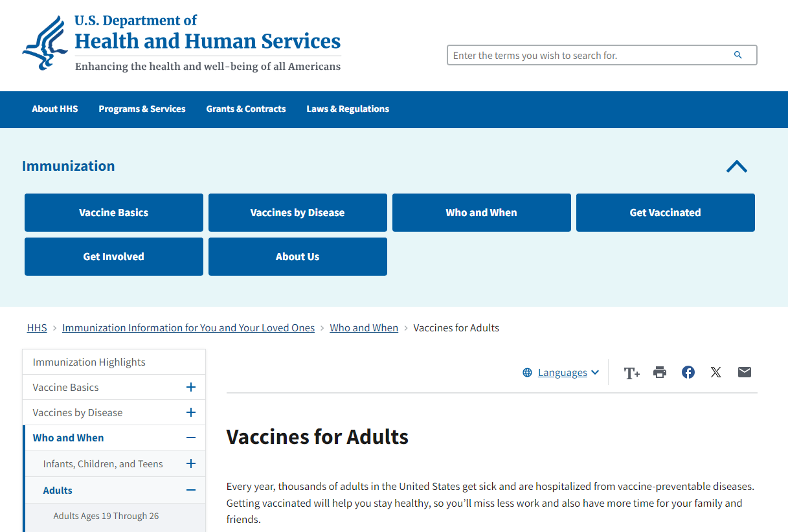The height and width of the screenshot is (532, 788).
Task: Click the Get Vaccinated button
Action: pos(665,212)
